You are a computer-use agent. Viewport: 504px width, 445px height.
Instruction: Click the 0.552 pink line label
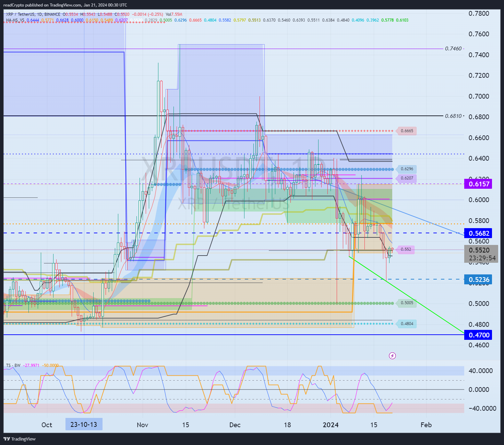click(406, 249)
